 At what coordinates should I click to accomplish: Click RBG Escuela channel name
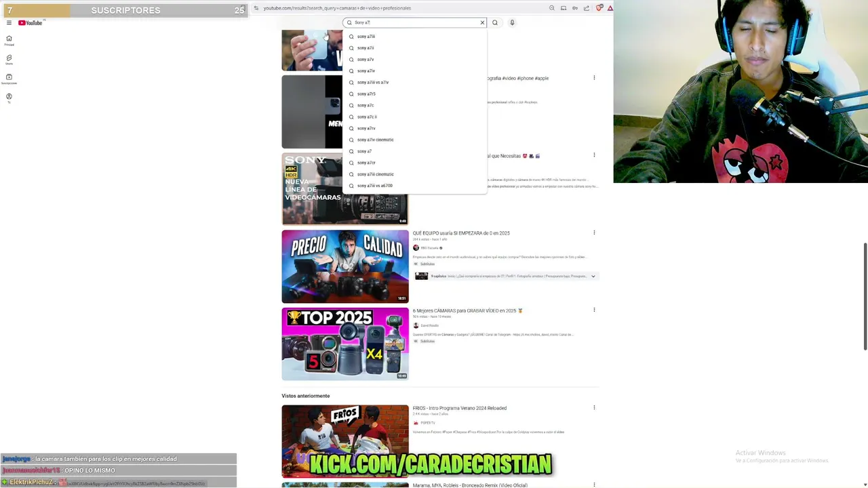click(429, 248)
